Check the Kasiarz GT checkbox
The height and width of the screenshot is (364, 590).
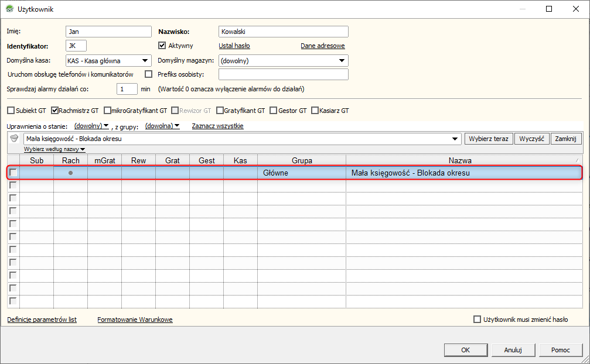pyautogui.click(x=315, y=111)
